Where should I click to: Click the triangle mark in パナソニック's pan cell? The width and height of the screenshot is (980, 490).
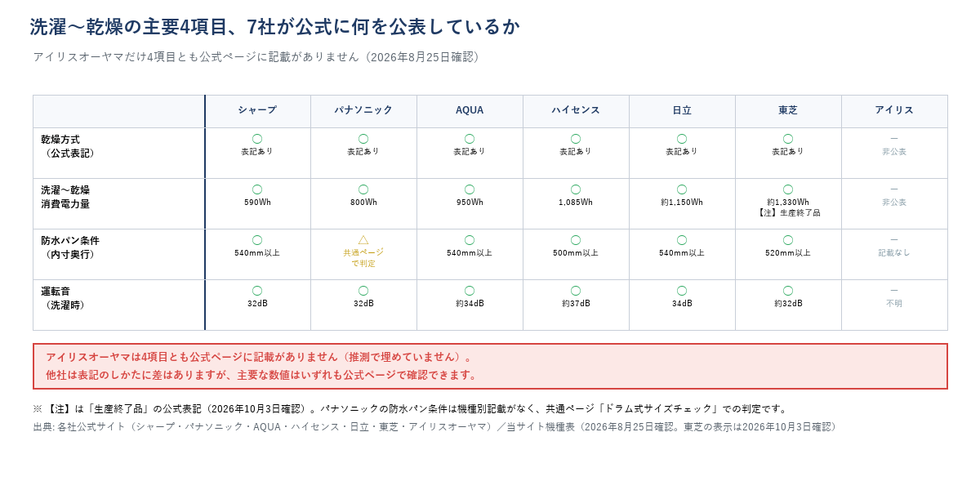(363, 240)
